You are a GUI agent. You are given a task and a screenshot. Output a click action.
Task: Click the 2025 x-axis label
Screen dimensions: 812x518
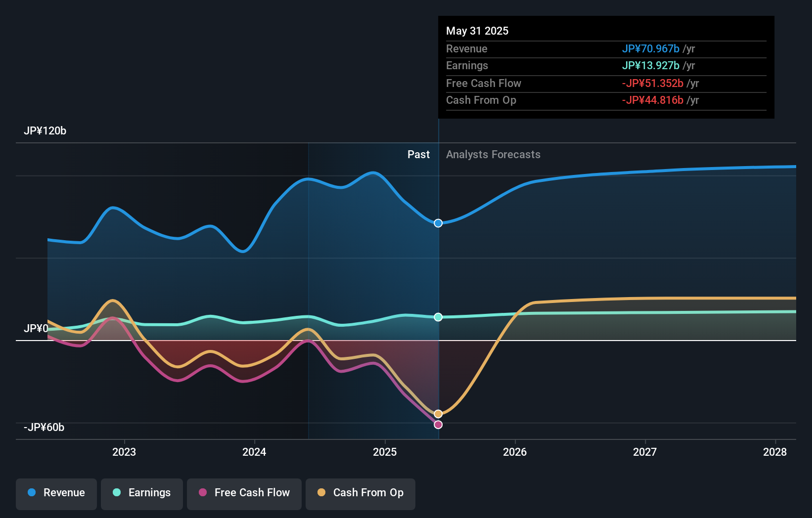tap(385, 452)
